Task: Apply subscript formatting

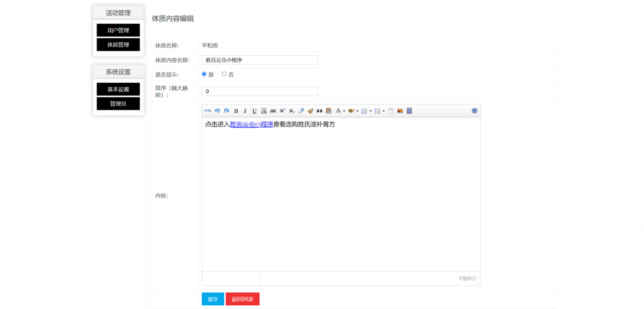Action: (x=292, y=111)
